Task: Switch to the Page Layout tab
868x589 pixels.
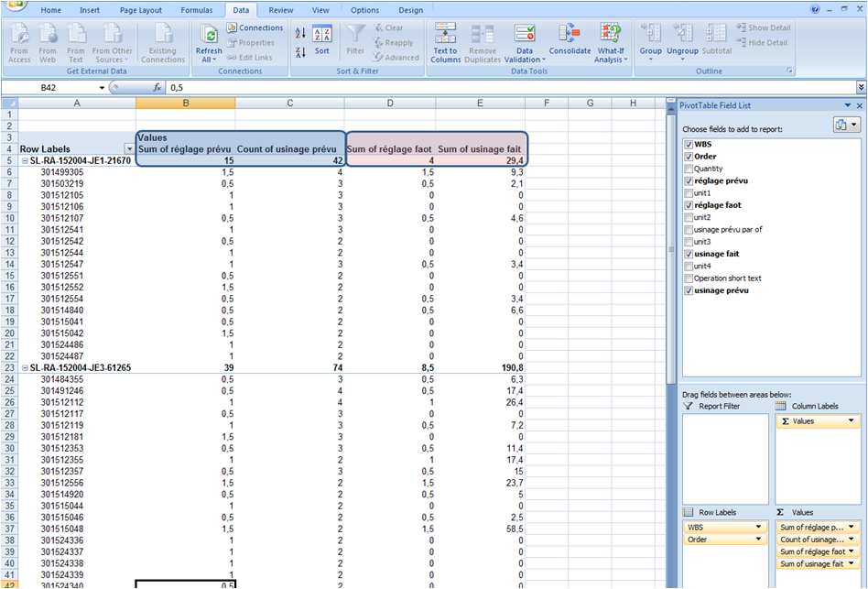Action: (140, 10)
